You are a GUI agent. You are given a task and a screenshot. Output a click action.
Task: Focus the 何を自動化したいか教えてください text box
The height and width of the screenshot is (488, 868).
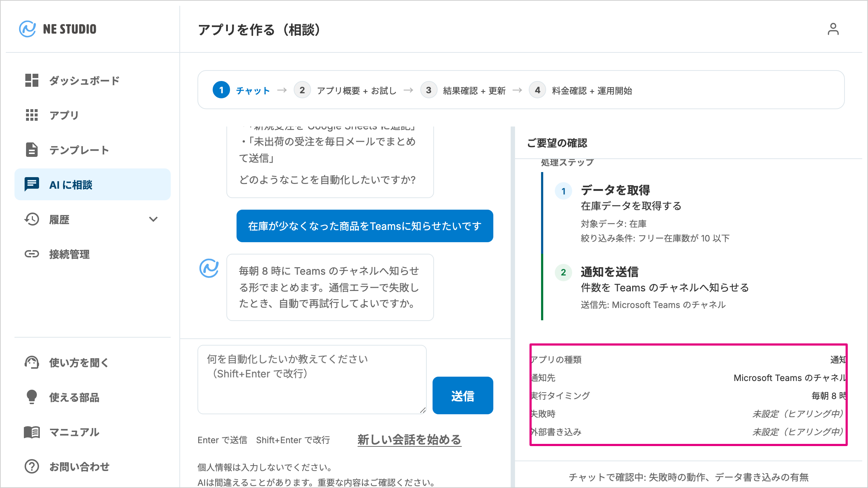312,380
